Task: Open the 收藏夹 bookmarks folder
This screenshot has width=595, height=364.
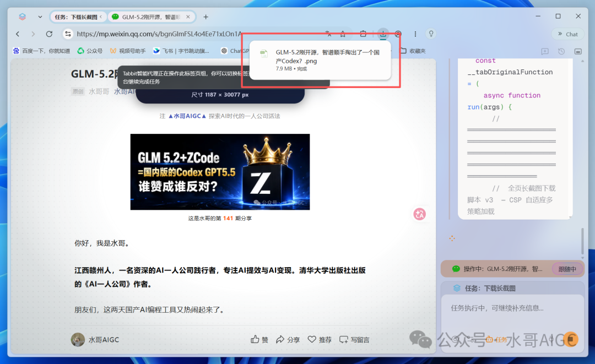Action: tap(413, 51)
